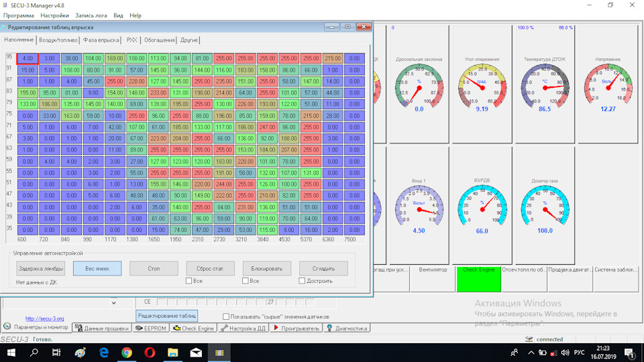Tick the Все checkbox under Сброс стат.
Image resolution: width=644 pixels, height=362 pixels.
(189, 281)
